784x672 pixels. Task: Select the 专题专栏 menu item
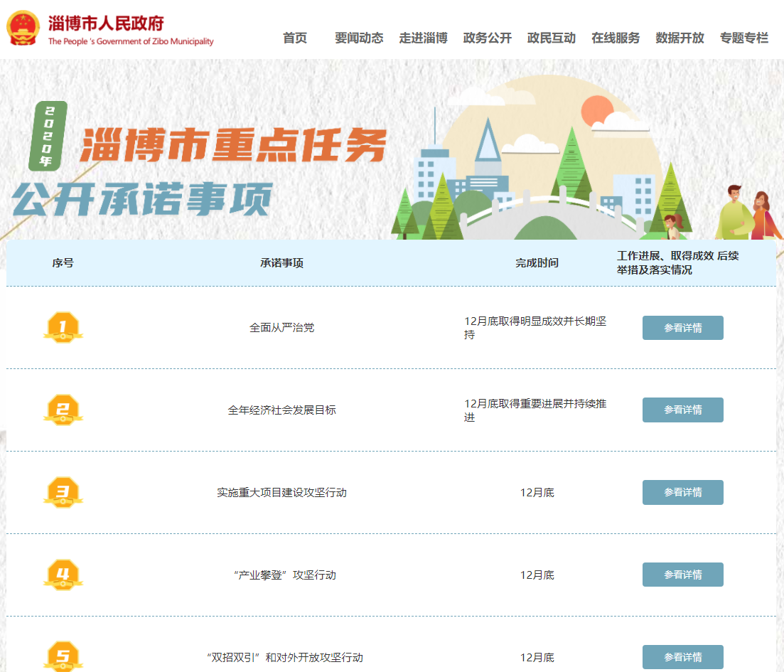pyautogui.click(x=743, y=38)
